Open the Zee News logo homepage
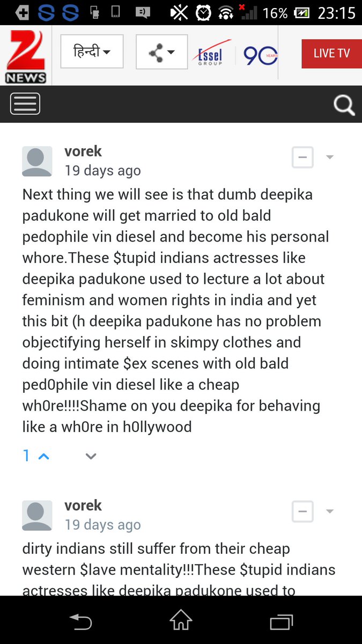 click(x=26, y=56)
